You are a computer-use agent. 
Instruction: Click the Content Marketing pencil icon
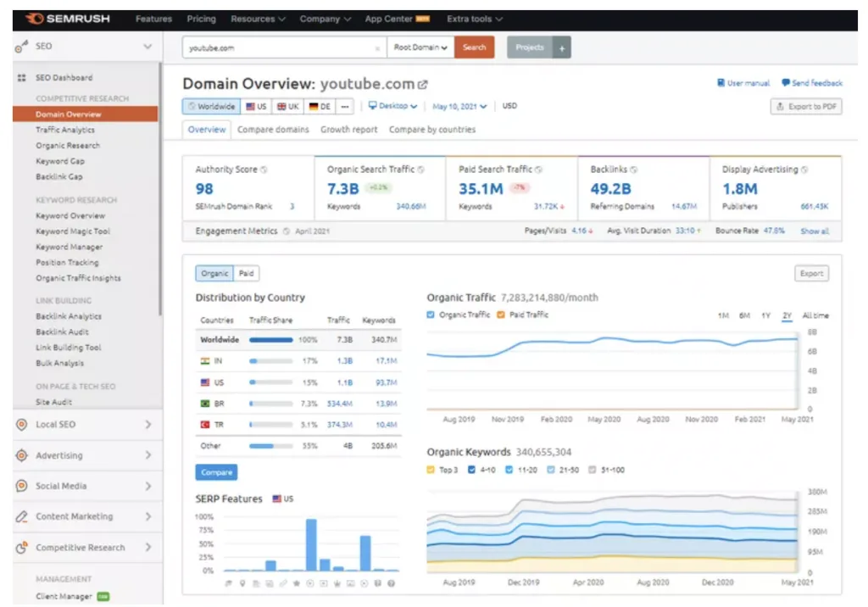21,517
